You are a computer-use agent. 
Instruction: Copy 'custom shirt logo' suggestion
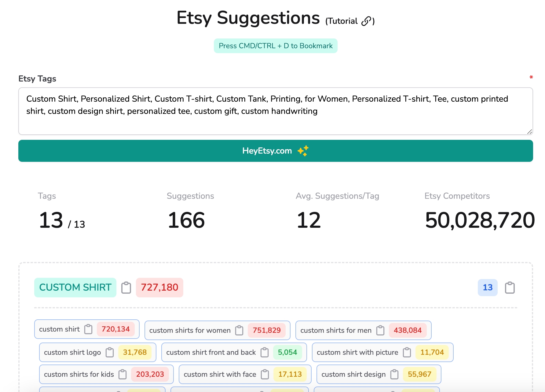110,352
